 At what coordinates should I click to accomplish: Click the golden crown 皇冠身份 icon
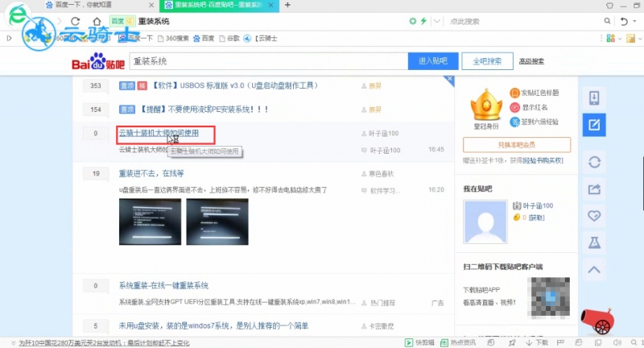pos(486,106)
